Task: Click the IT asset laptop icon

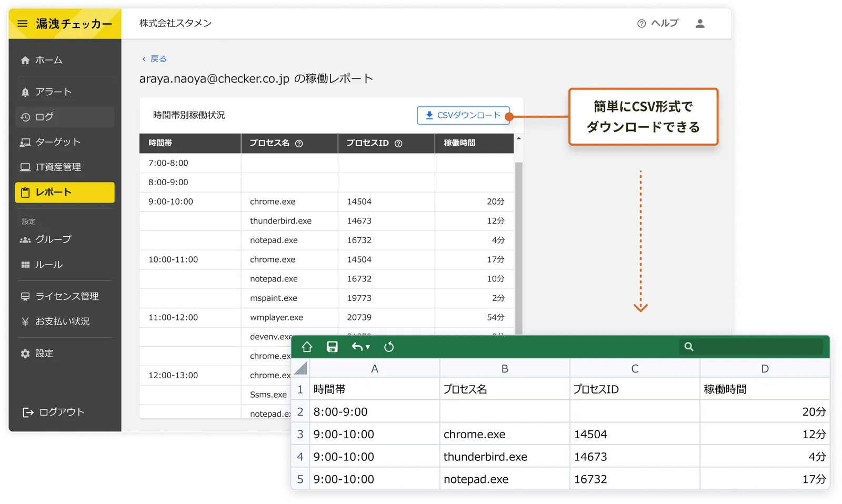Action: point(25,167)
